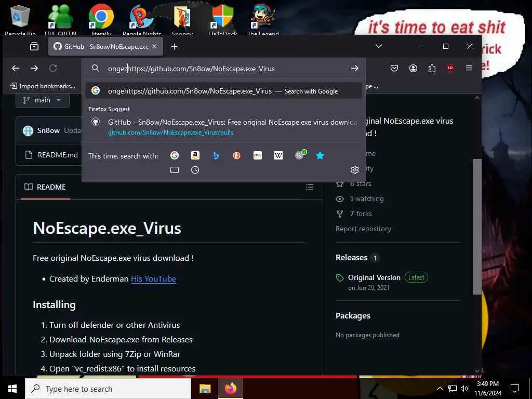The image size is (532, 399).
Task: Open the README.md file
Action: click(58, 155)
